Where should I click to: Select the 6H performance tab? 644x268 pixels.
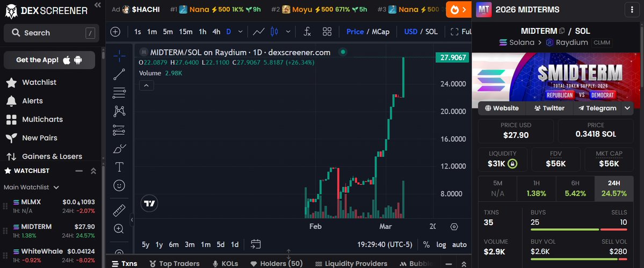point(575,189)
